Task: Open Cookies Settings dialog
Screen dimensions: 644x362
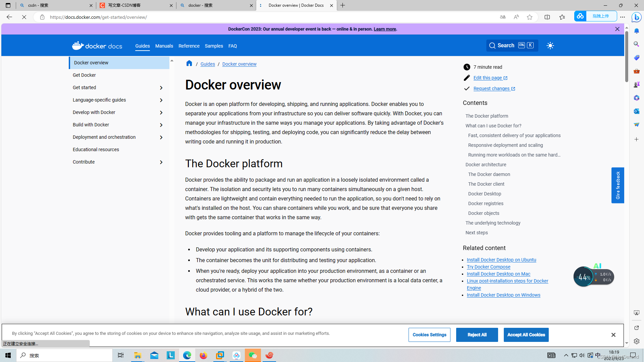Action: 429,335
